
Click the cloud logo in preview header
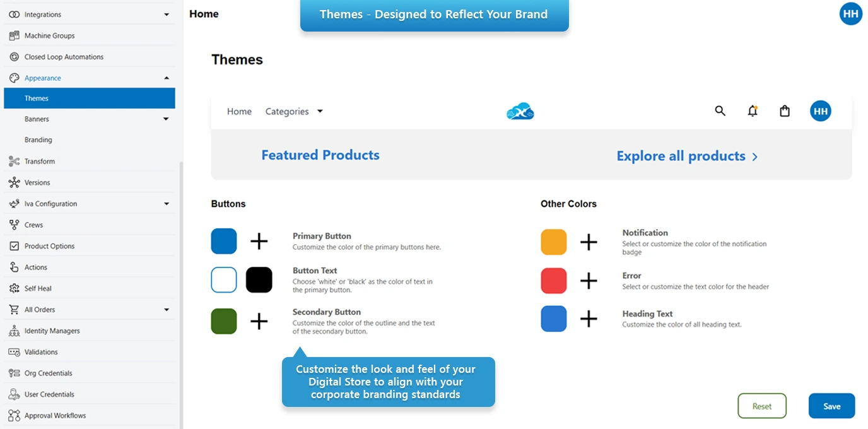pyautogui.click(x=520, y=112)
